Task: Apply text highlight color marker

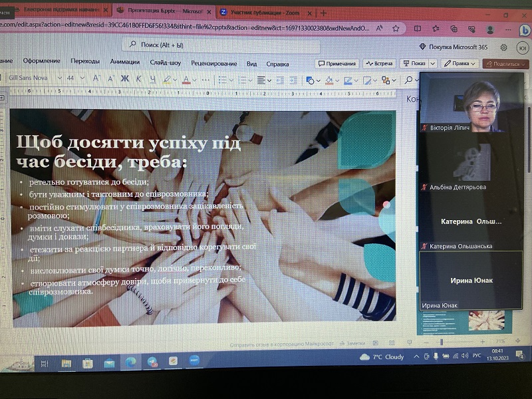Action: pos(167,80)
